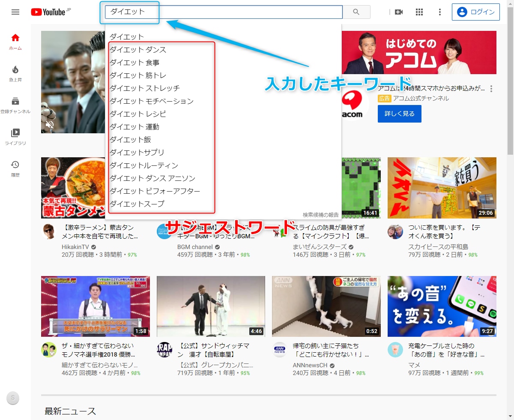This screenshot has width=514, height=420.
Task: Click 検索候補の報告 report link
Action: pos(321,215)
